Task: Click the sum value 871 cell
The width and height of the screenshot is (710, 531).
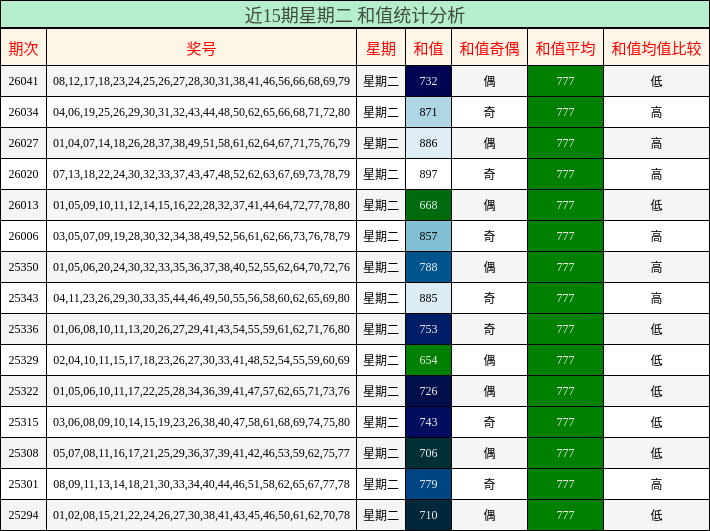Action: point(428,112)
